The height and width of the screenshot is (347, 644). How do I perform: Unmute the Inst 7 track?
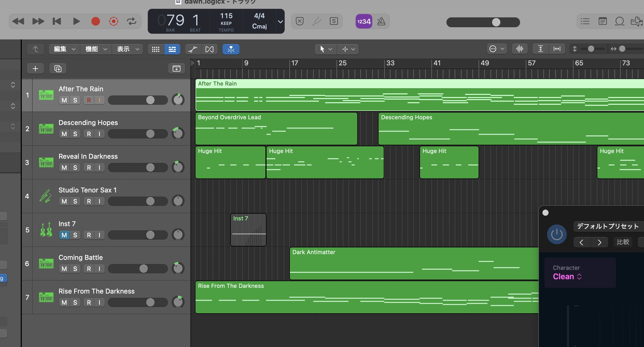click(64, 235)
